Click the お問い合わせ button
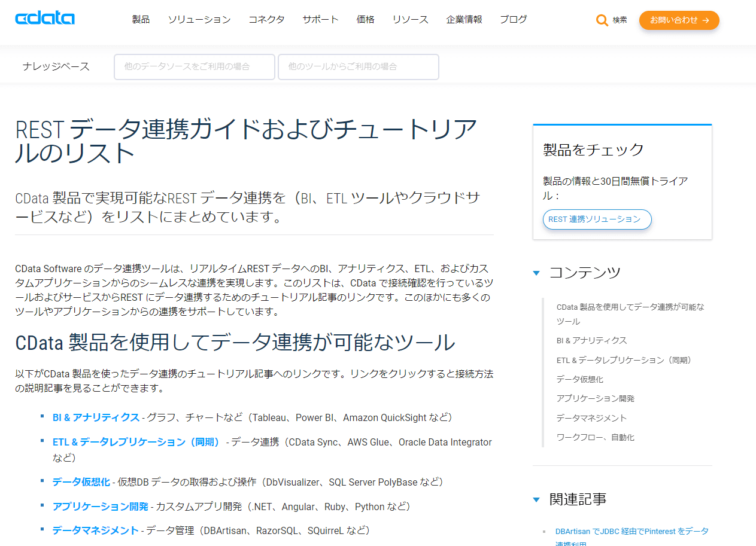Viewport: 756px width, 546px height. pyautogui.click(x=679, y=20)
